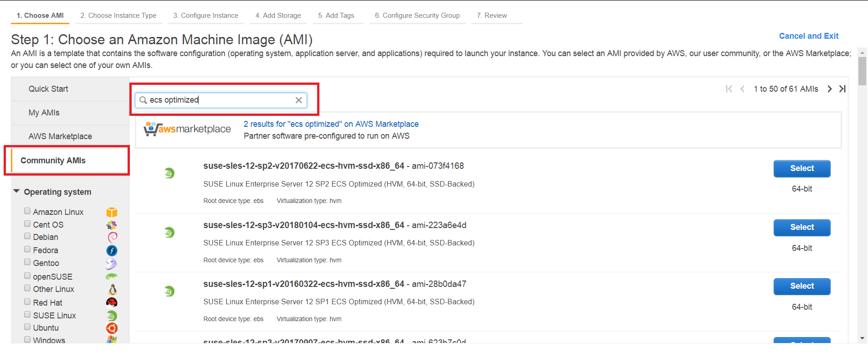
Task: Jump to last page of AMIs
Action: click(842, 89)
